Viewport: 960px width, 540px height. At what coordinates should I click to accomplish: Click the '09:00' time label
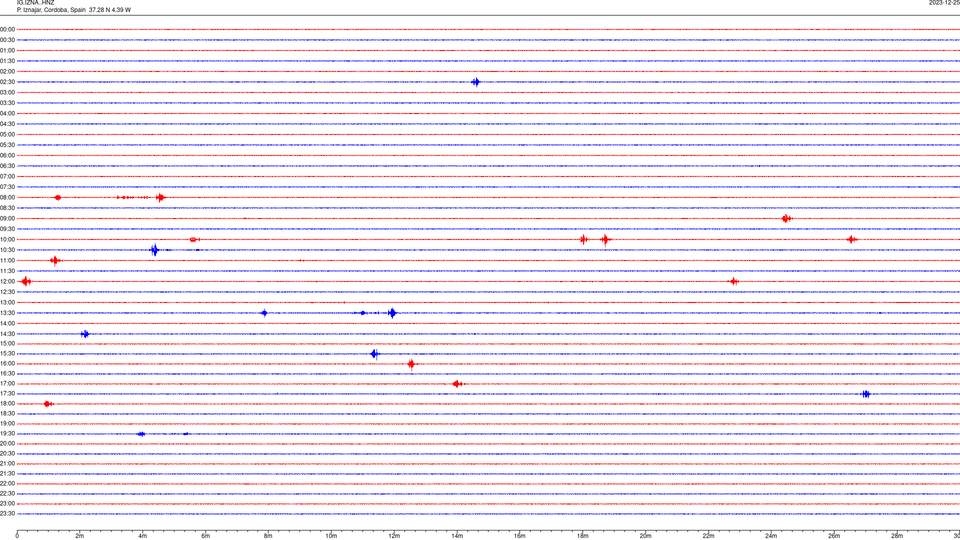click(7, 219)
